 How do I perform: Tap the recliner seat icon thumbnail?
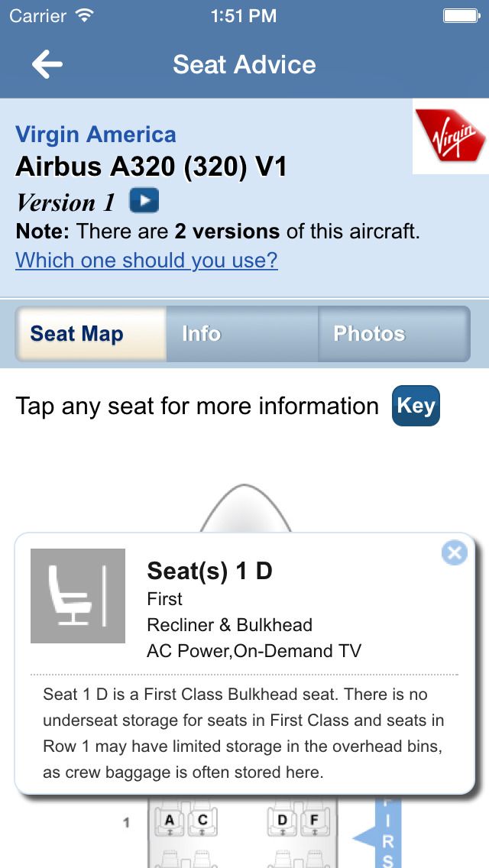point(78,596)
